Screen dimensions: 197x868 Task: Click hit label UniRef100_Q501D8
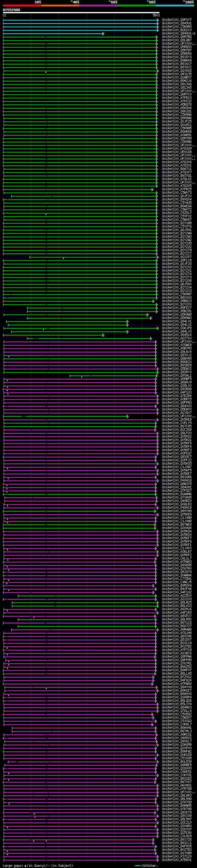(x=176, y=152)
